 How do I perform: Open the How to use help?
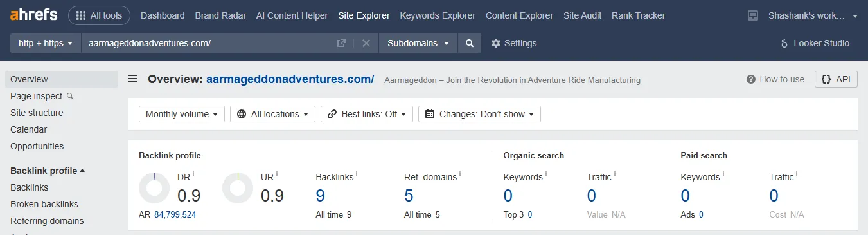point(775,79)
